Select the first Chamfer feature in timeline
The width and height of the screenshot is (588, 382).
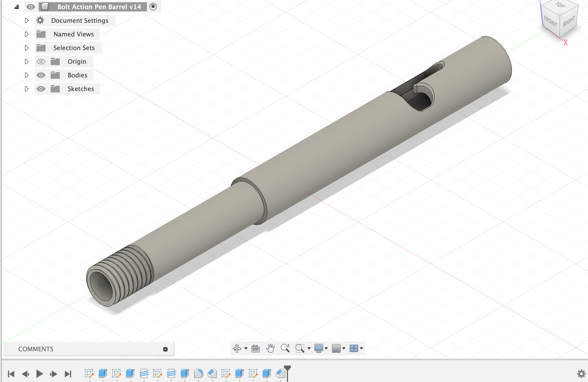tap(212, 373)
